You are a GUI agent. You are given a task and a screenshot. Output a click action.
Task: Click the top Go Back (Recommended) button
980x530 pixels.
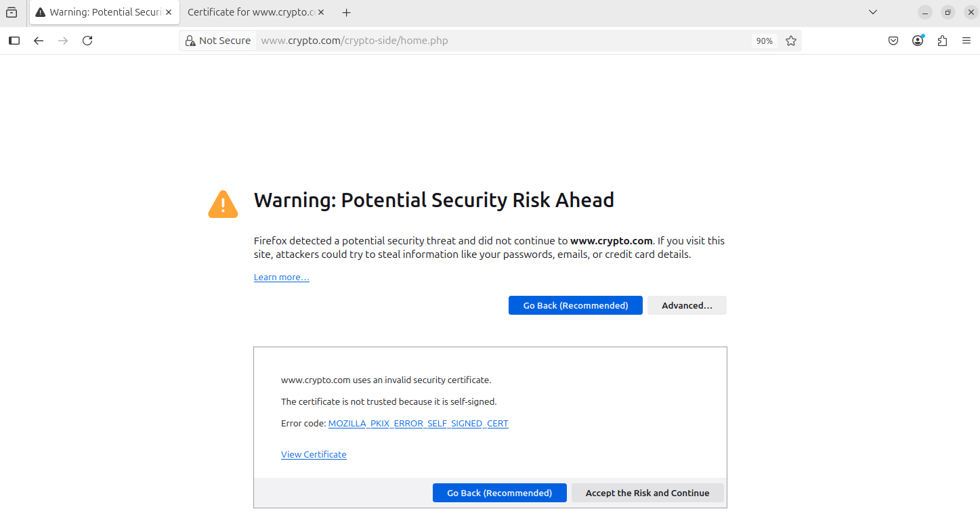(575, 305)
